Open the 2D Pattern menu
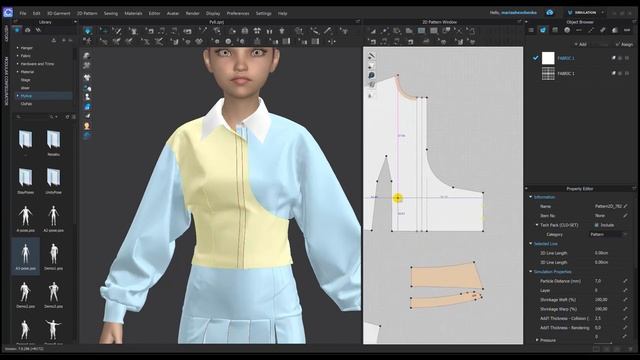The width and height of the screenshot is (640, 360). 87,13
